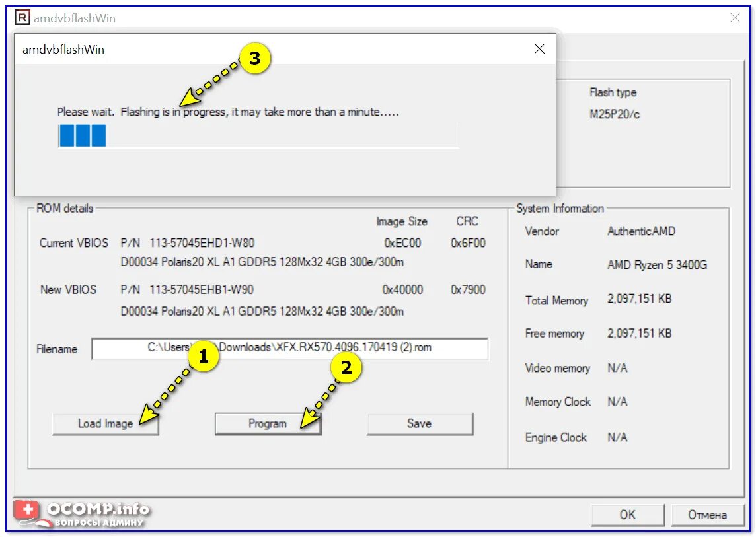Click the Engine Clock N/A value
The width and height of the screenshot is (756, 537).
pyautogui.click(x=617, y=437)
